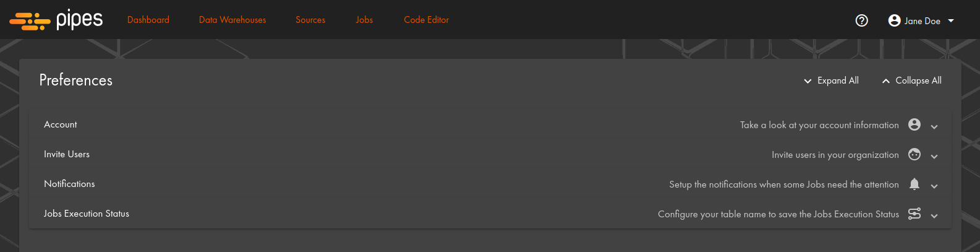The width and height of the screenshot is (980, 252).
Task: Expand the Account section chevron
Action: click(x=934, y=126)
